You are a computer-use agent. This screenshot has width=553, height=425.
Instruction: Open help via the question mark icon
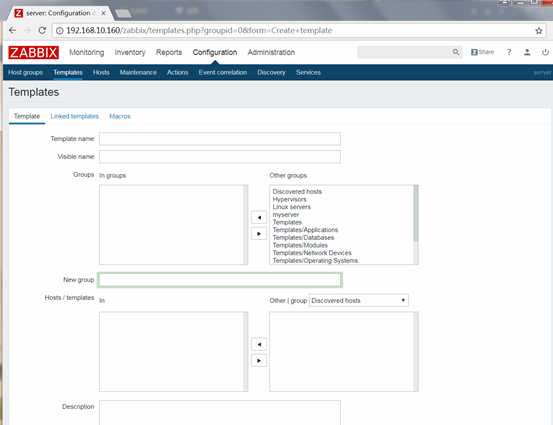click(x=509, y=52)
